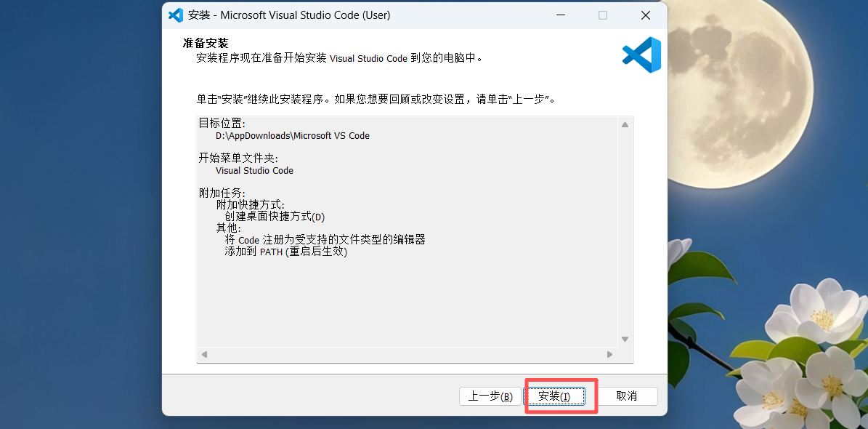Click the summary box scroll up arrow
The height and width of the screenshot is (429, 868).
[625, 125]
